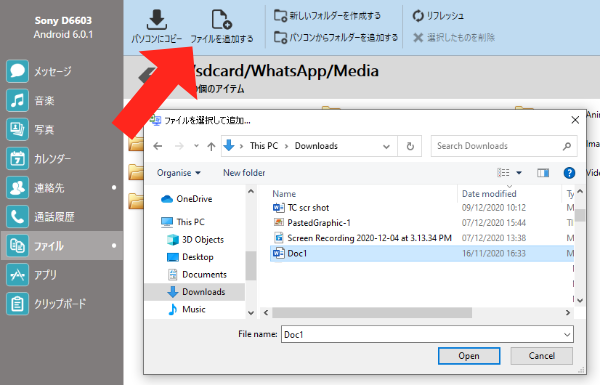This screenshot has height=385, width=600.
Task: Click the Copy to PC (パソコンにコピー) download icon
Action: tap(157, 20)
